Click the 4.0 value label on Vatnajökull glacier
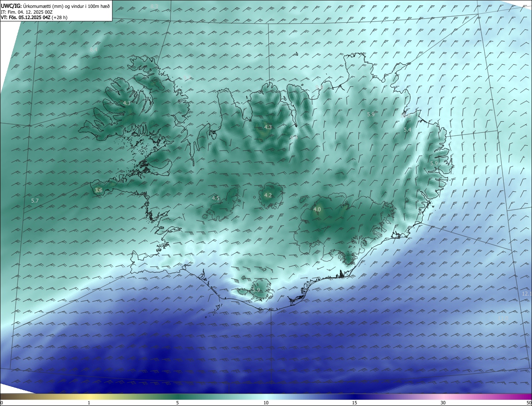The height and width of the screenshot is (406, 532). click(x=317, y=210)
